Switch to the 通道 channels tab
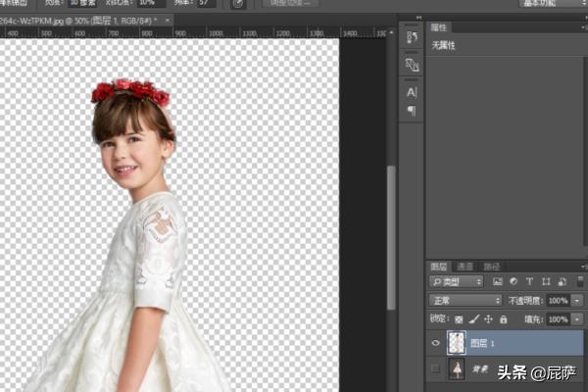 pos(465,266)
